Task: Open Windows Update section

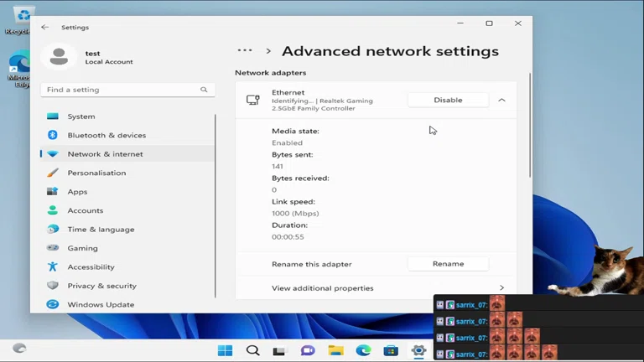Action: point(101,304)
